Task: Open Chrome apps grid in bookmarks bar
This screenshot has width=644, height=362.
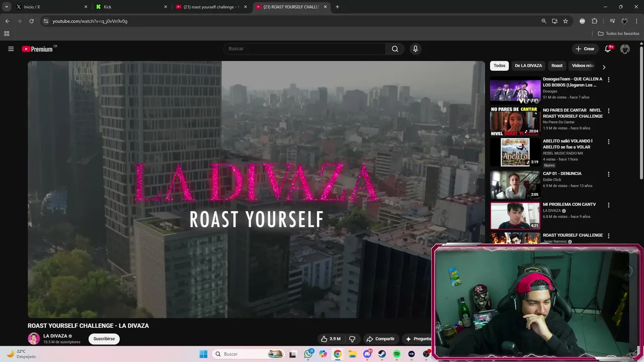Action: 7,34
